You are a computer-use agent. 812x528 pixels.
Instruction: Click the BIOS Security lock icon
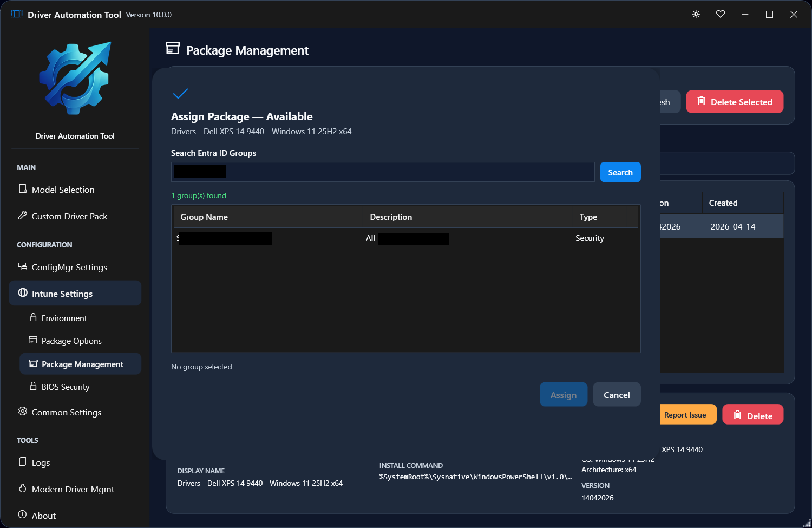[33, 386]
